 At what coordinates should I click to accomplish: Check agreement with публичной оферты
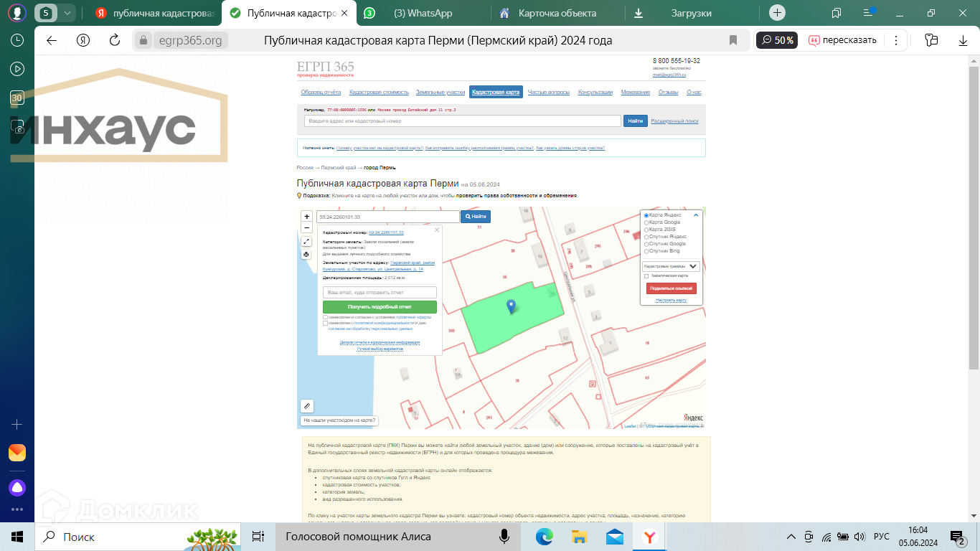326,317
